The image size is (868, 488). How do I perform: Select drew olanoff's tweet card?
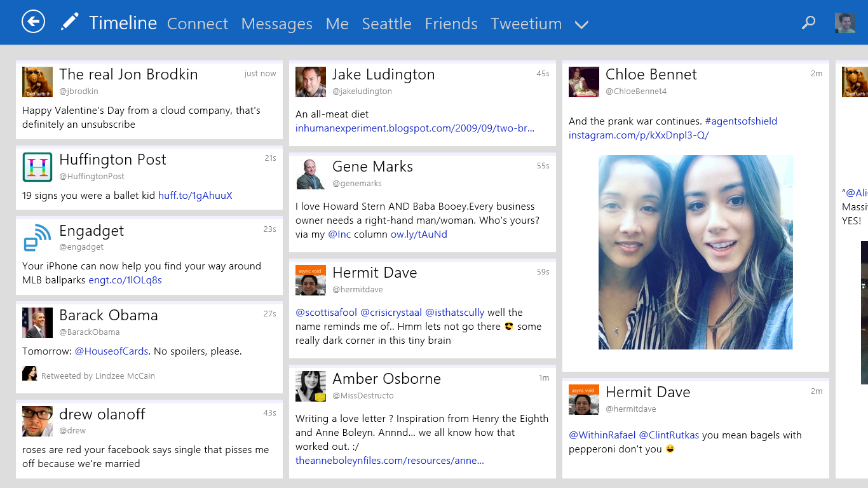149,438
